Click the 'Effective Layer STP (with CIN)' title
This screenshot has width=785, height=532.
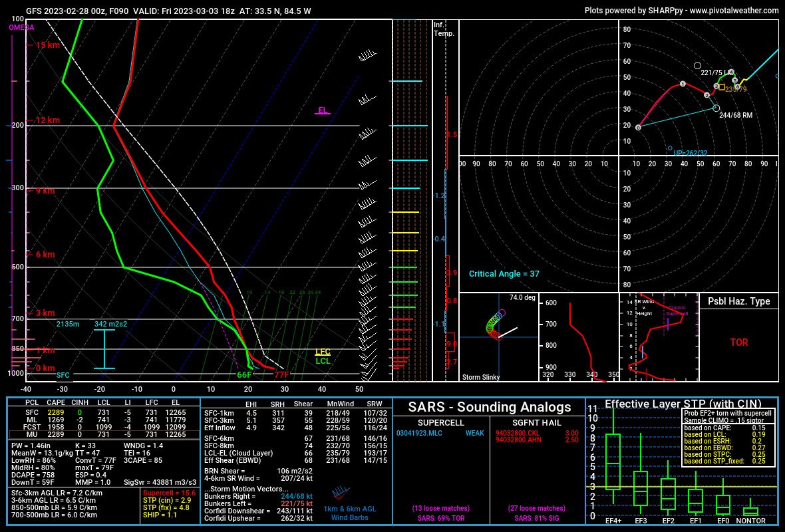pyautogui.click(x=683, y=404)
